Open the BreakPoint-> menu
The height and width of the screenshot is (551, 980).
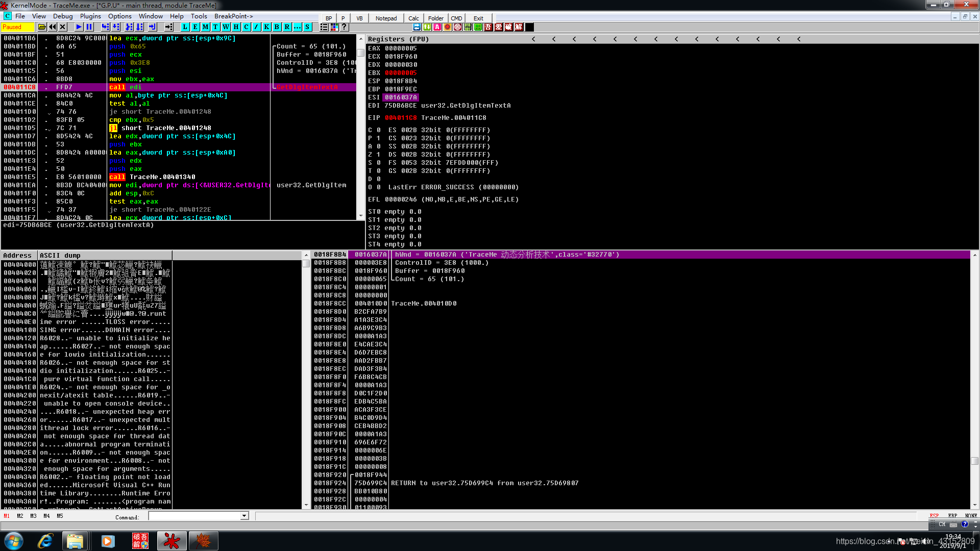click(x=234, y=16)
